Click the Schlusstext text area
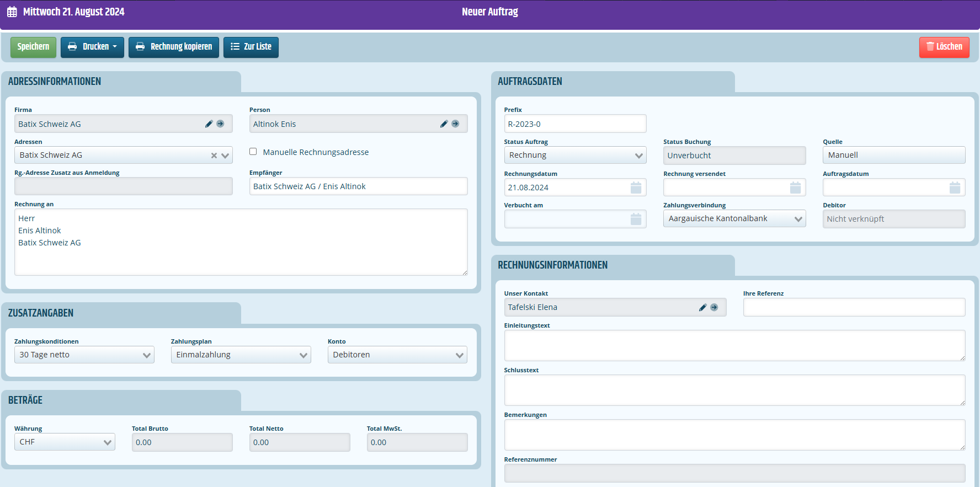This screenshot has height=487, width=980. point(734,390)
